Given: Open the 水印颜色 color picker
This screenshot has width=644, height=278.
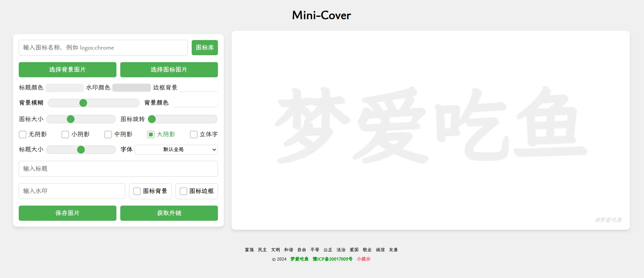Looking at the screenshot, I should tap(131, 88).
